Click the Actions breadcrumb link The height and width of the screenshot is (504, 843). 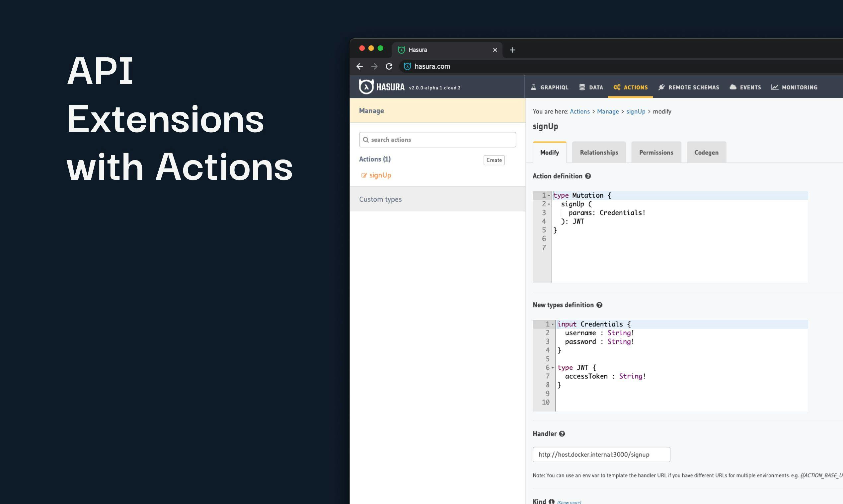[x=580, y=111]
